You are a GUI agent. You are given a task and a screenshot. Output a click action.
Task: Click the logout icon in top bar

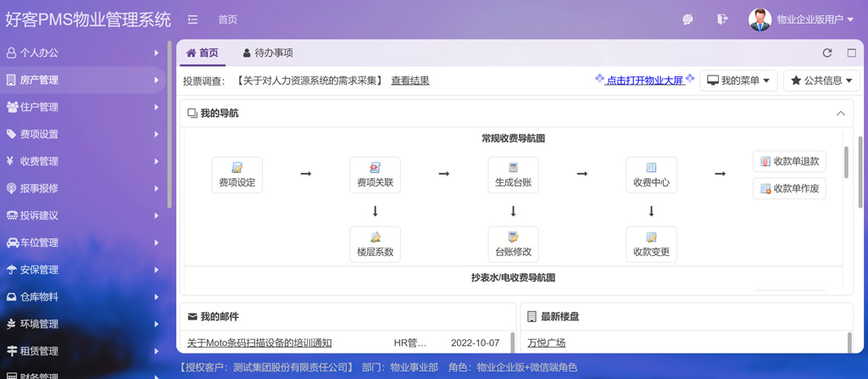click(722, 20)
